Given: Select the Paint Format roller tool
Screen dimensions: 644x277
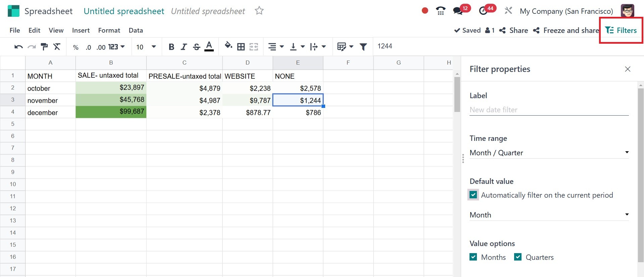Looking at the screenshot, I should coord(44,47).
